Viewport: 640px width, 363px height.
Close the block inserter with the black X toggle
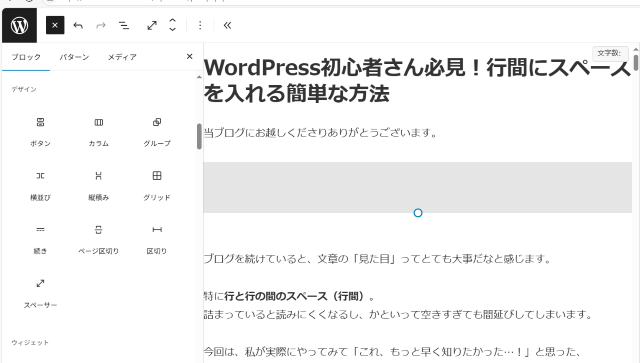coord(55,25)
